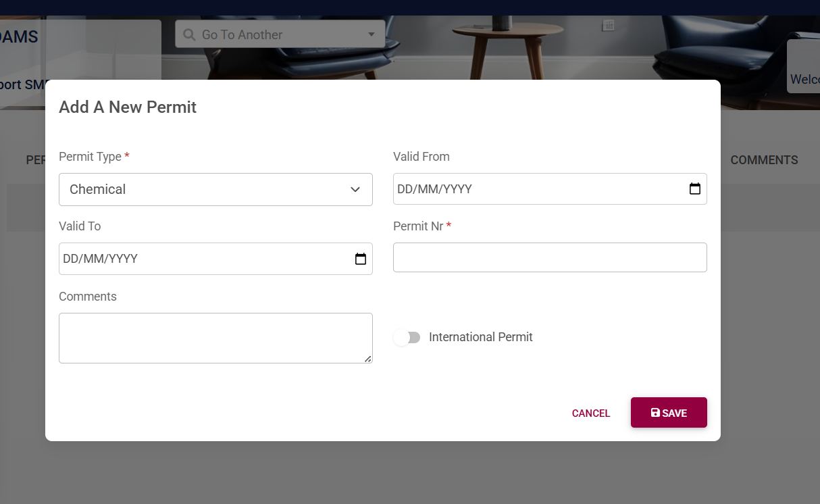
Task: Click inside the Comments text area
Action: [x=215, y=338]
